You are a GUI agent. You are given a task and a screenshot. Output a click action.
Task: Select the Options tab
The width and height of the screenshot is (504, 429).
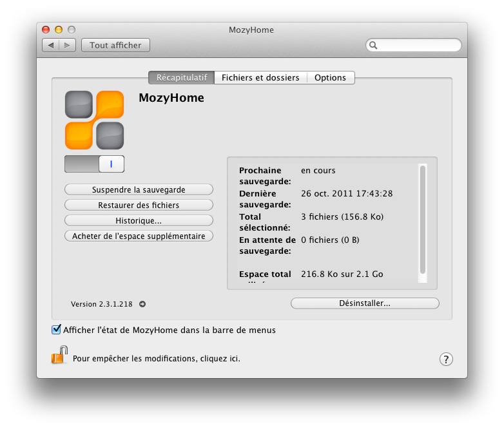click(331, 78)
